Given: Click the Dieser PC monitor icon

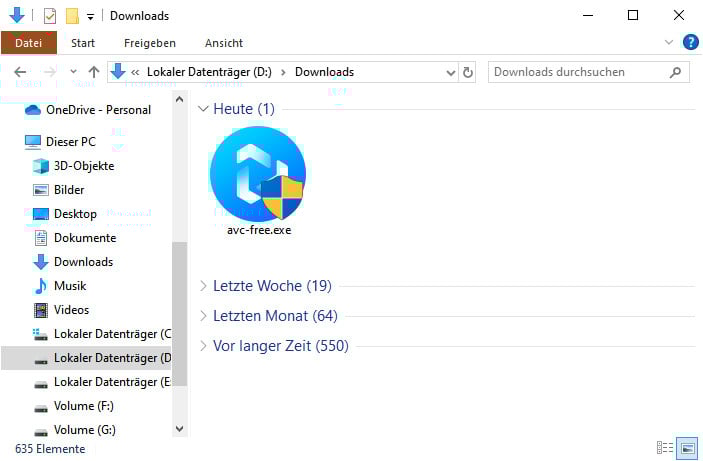Looking at the screenshot, I should click(x=33, y=142).
